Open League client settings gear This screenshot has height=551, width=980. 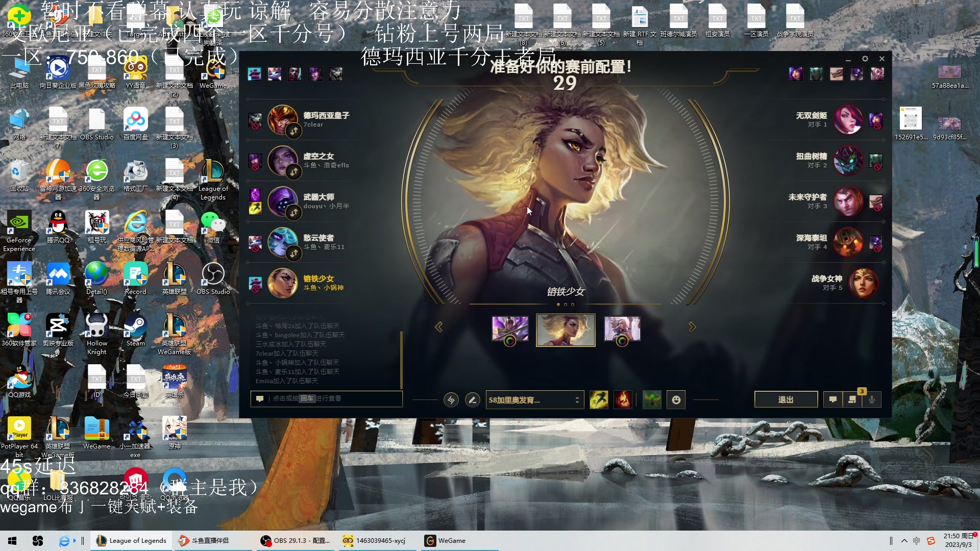865,59
